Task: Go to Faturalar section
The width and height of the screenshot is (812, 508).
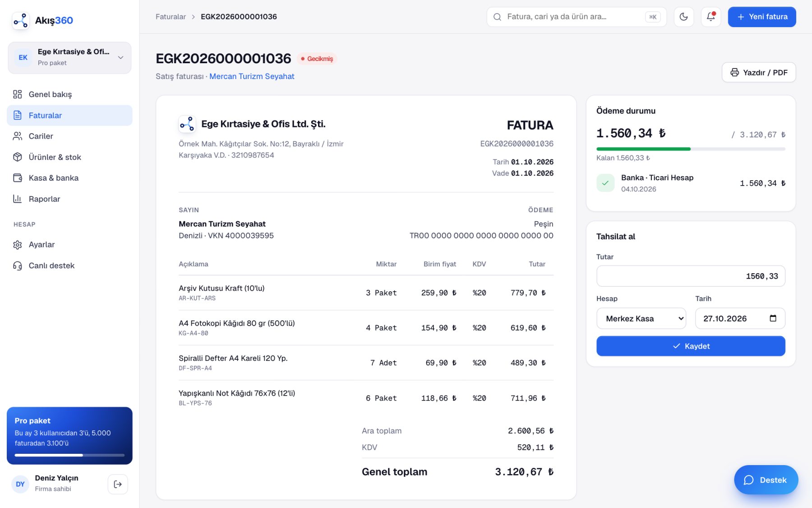Action: 69,115
